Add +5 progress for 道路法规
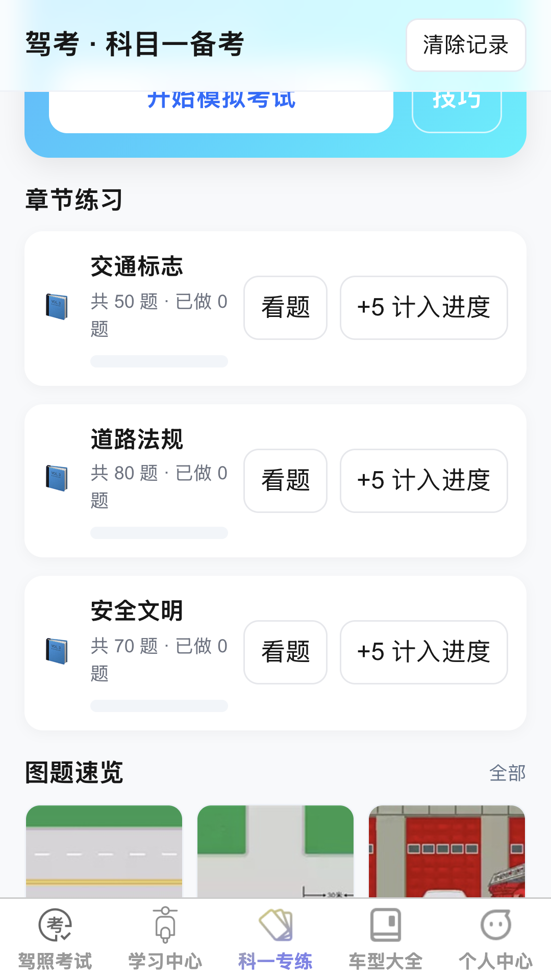Screen dimensions: 551x980 pos(423,481)
